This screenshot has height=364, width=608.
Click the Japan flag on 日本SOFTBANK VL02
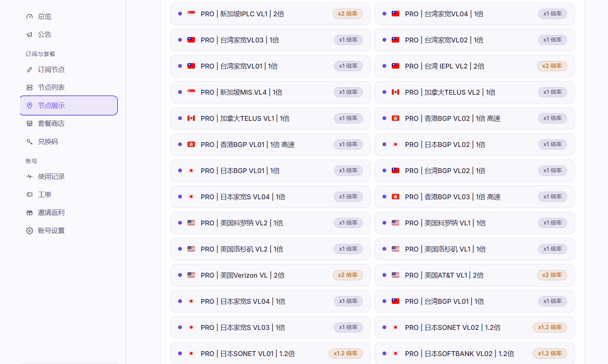tap(396, 353)
